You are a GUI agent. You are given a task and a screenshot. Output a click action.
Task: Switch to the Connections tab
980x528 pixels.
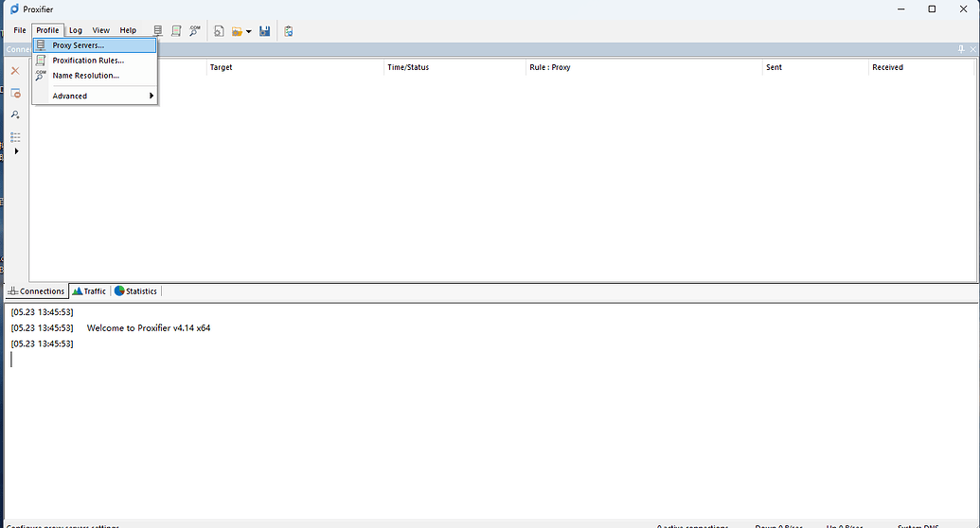point(36,291)
